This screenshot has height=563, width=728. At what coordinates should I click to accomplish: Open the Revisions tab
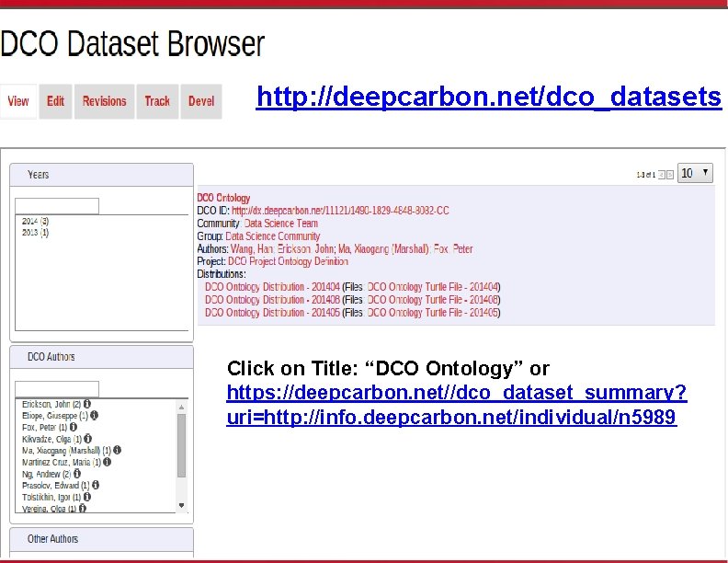pyautogui.click(x=105, y=101)
